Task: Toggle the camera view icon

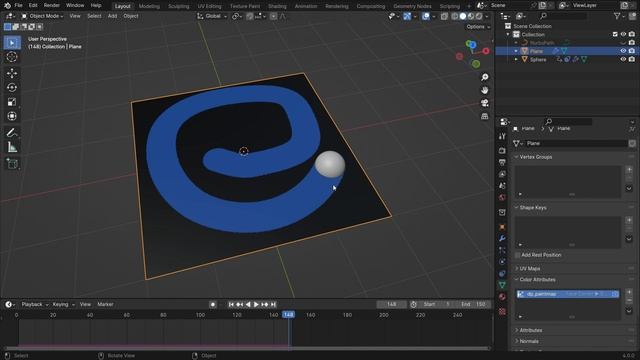Action: coord(484,103)
